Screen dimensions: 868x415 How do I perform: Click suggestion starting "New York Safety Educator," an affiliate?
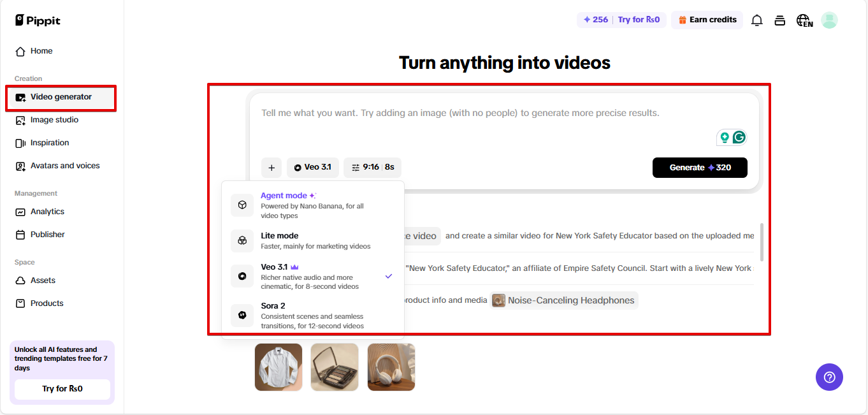pos(580,268)
